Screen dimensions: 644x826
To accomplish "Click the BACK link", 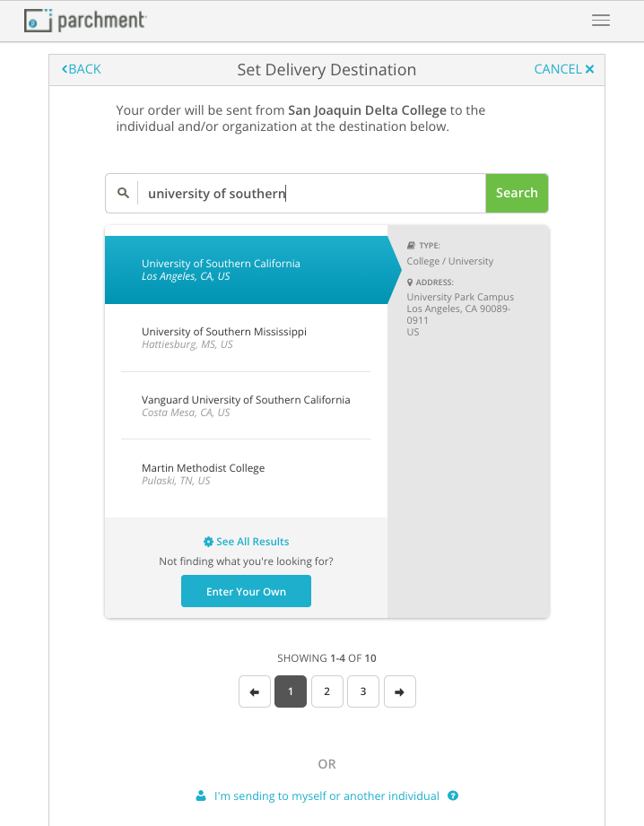I will point(81,68).
